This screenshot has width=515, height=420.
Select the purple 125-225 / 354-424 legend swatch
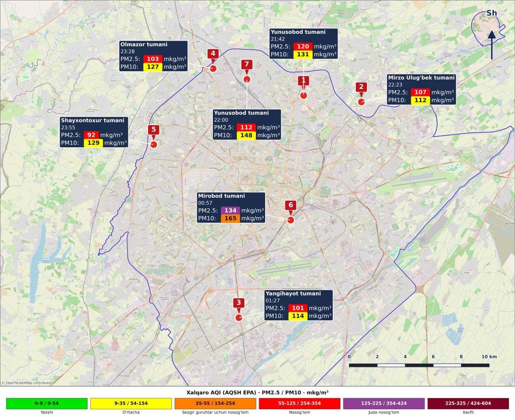(384, 404)
